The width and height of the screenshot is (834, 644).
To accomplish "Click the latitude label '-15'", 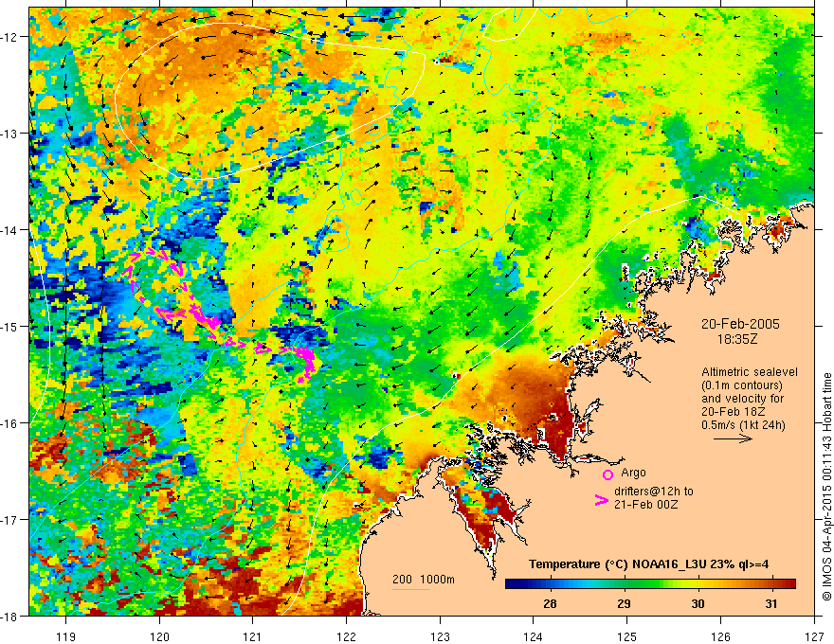I will [x=11, y=326].
